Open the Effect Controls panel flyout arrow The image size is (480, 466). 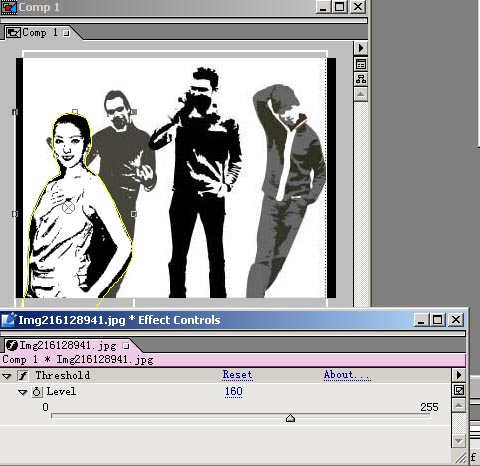pyautogui.click(x=459, y=375)
